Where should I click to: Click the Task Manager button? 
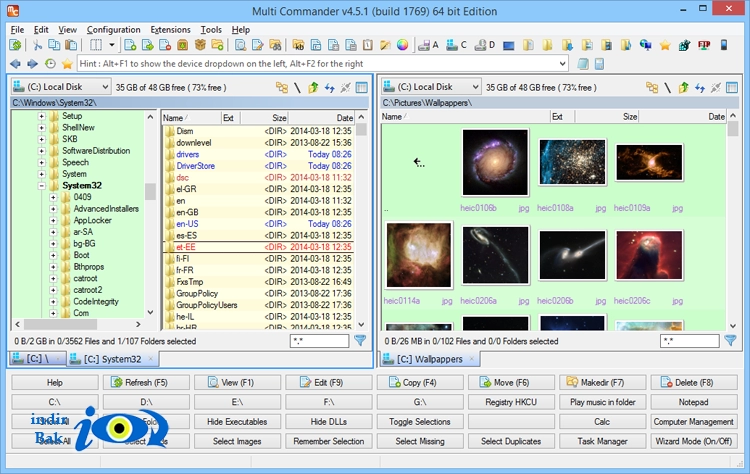pyautogui.click(x=602, y=441)
